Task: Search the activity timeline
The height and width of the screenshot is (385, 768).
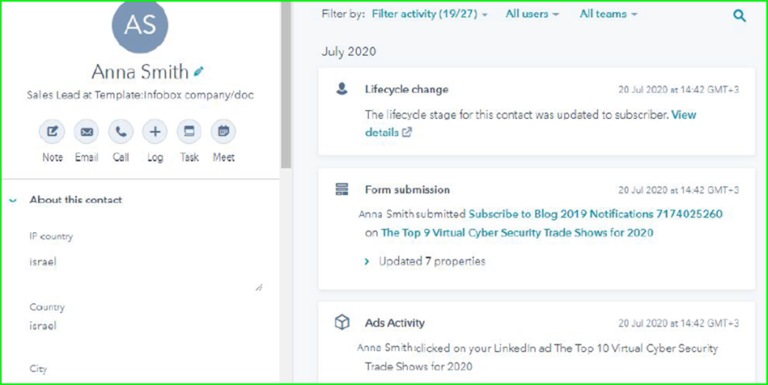Action: [x=739, y=16]
